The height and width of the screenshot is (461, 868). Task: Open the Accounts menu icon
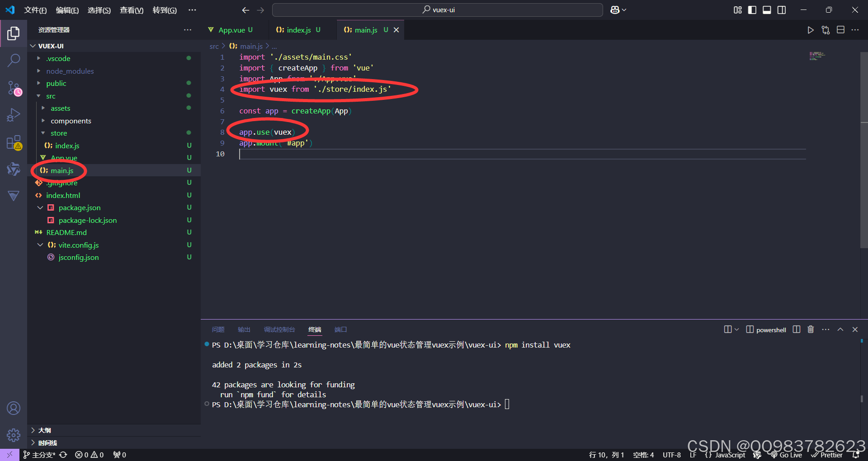(14, 408)
